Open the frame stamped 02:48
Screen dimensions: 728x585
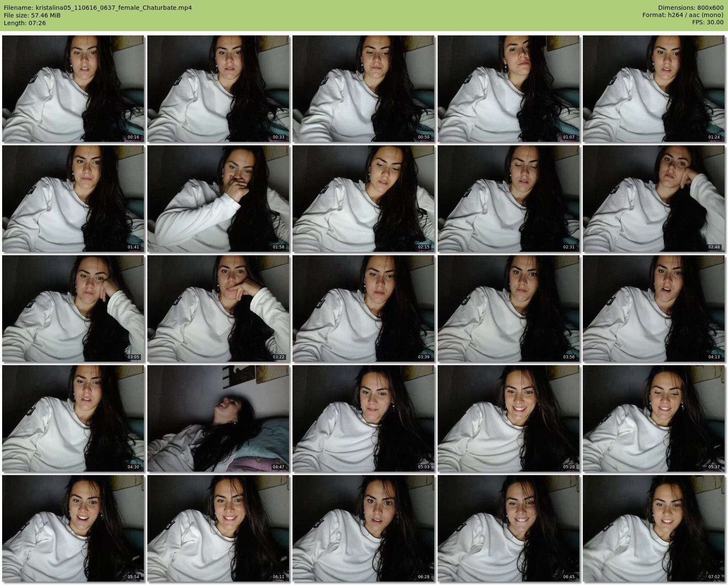click(654, 198)
